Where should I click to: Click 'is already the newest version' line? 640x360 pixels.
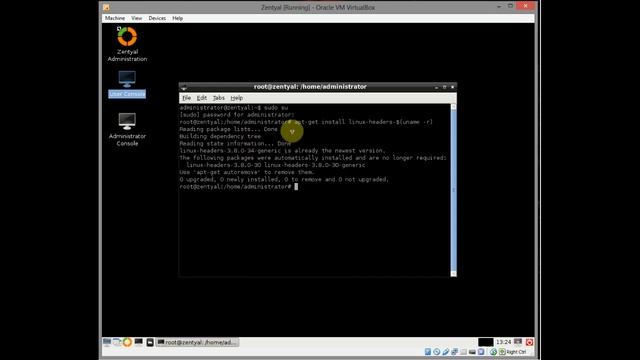[x=282, y=151]
